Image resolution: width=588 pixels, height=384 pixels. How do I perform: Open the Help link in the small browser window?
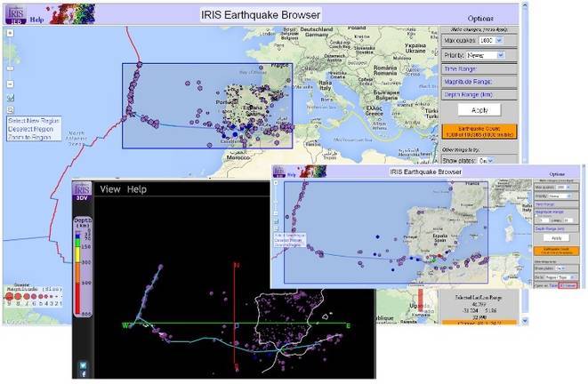(292, 174)
